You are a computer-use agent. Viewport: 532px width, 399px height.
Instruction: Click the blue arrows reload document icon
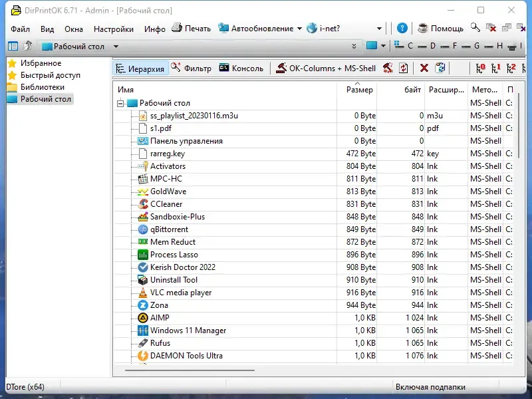coord(440,68)
